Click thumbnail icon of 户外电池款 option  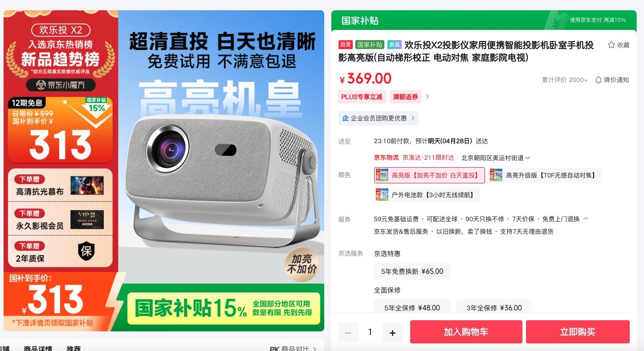(382, 195)
